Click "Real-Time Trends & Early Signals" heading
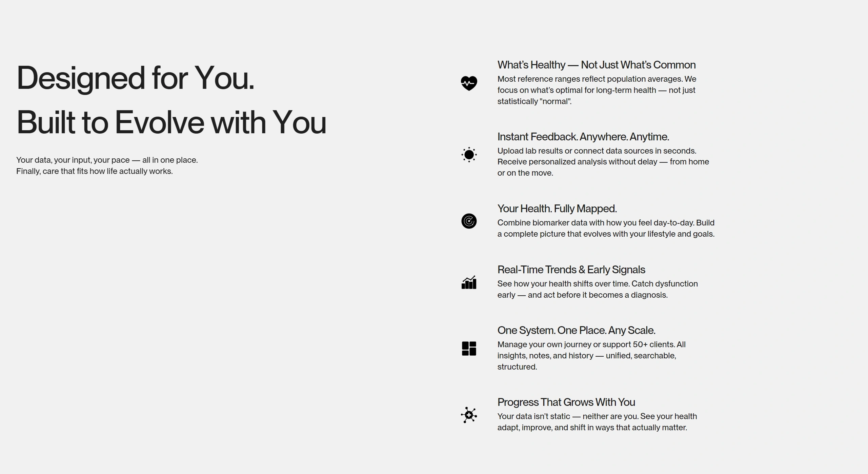Image resolution: width=868 pixels, height=474 pixels. 571,270
